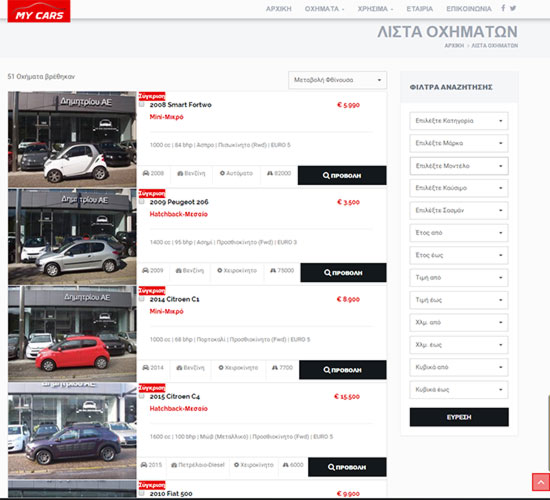Click the € 15.500 price

click(x=347, y=396)
